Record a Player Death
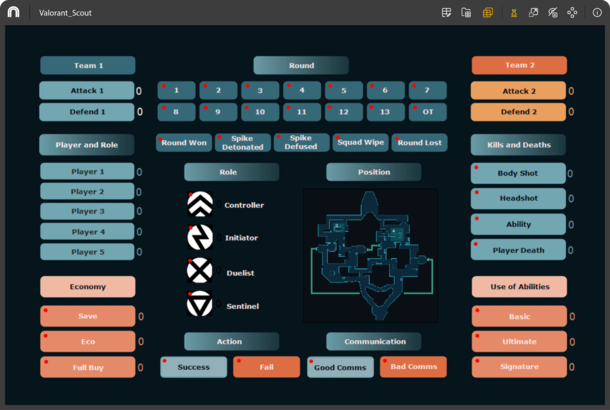 (518, 250)
